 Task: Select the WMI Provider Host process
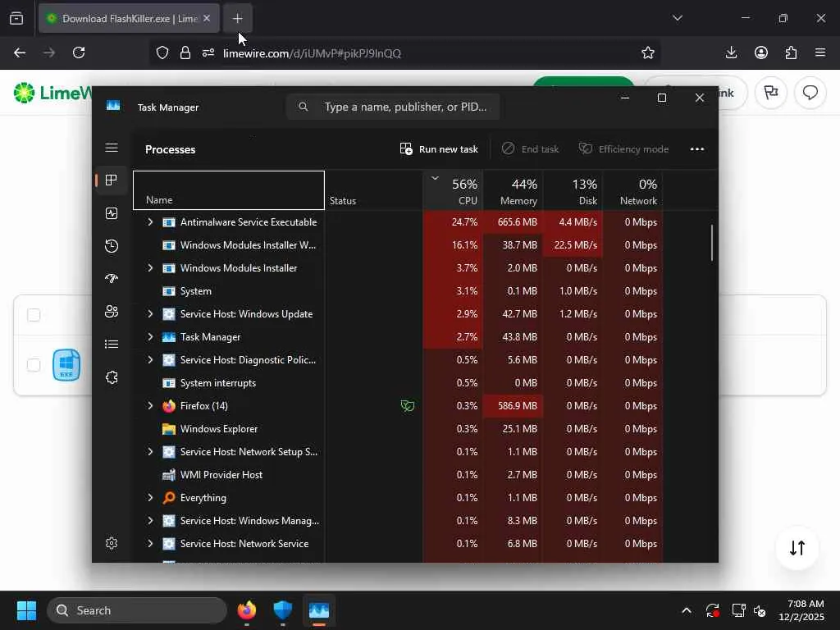tap(398, 475)
